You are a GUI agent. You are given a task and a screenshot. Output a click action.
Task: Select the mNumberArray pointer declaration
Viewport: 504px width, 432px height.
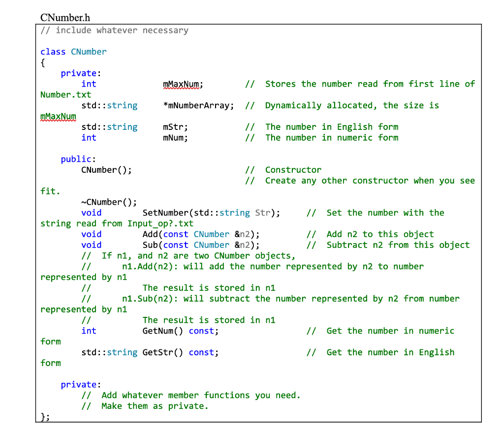[198, 105]
